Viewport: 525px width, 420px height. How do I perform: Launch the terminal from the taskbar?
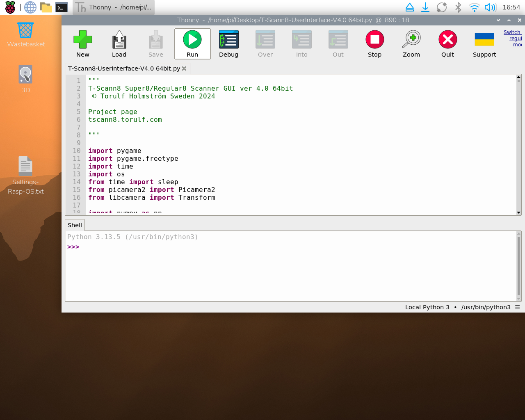pos(62,7)
